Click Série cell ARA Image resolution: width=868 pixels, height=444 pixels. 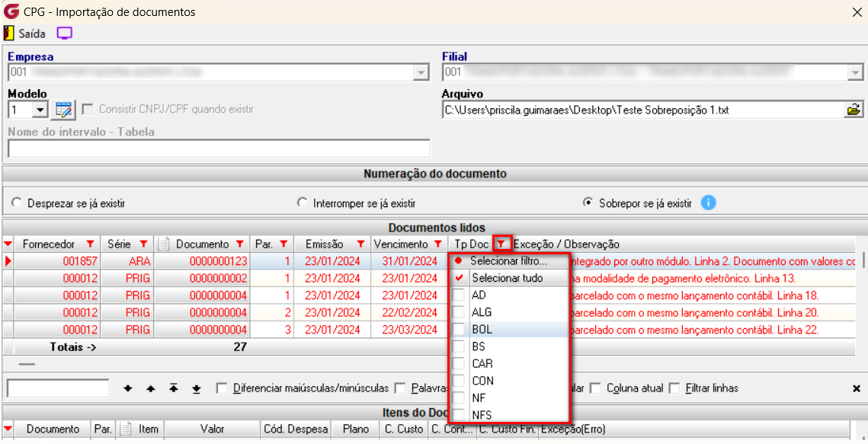pos(127,261)
